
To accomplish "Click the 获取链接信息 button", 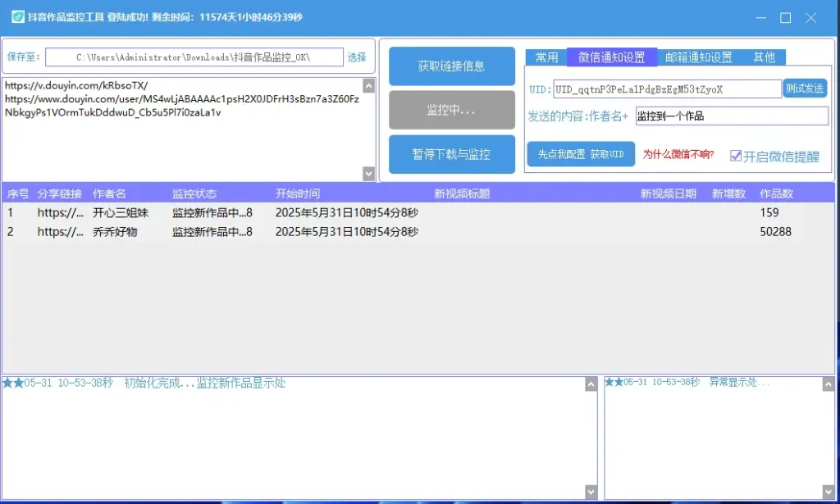I will [452, 66].
